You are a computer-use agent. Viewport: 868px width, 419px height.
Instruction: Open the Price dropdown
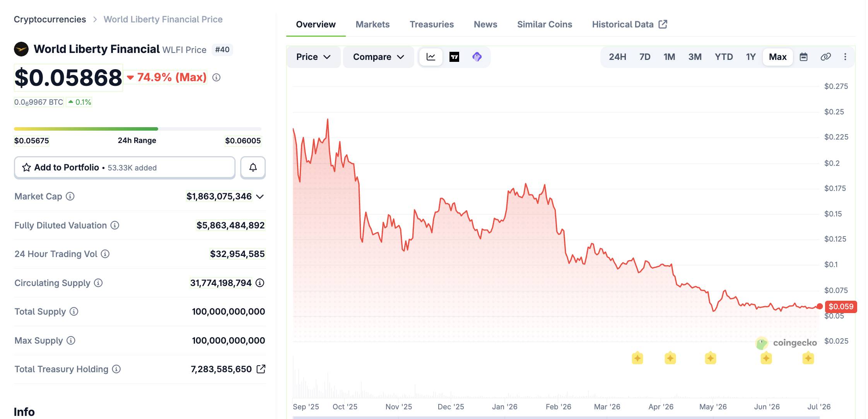(x=314, y=57)
